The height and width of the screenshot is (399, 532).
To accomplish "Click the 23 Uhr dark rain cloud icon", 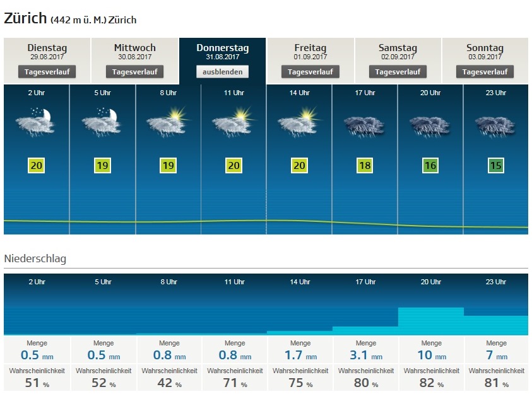I will pos(495,127).
